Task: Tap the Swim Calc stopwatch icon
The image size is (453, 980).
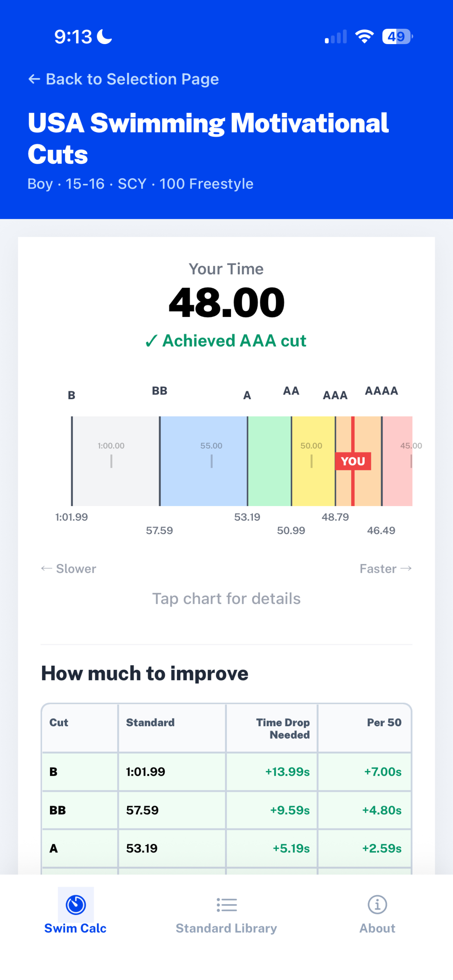Action: [x=76, y=904]
